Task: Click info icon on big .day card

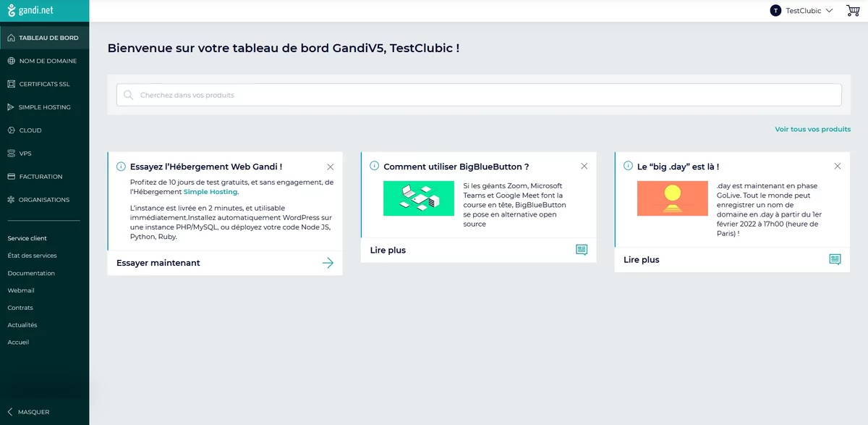Action: (x=627, y=166)
